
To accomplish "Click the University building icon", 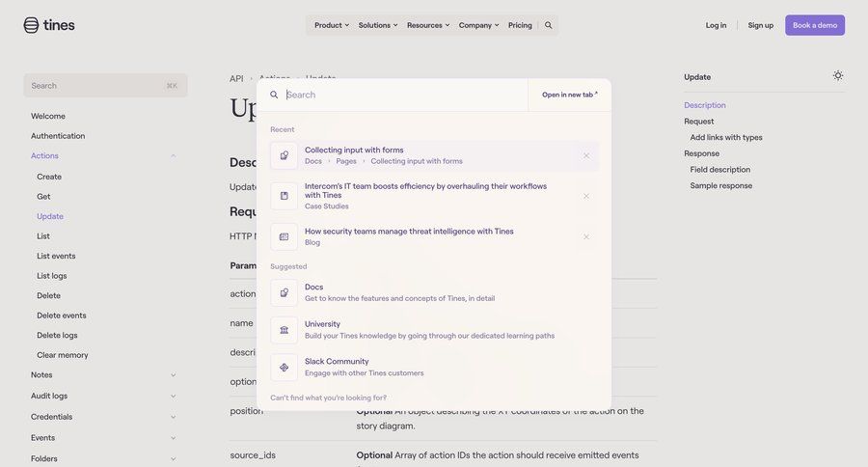I will coord(284,330).
